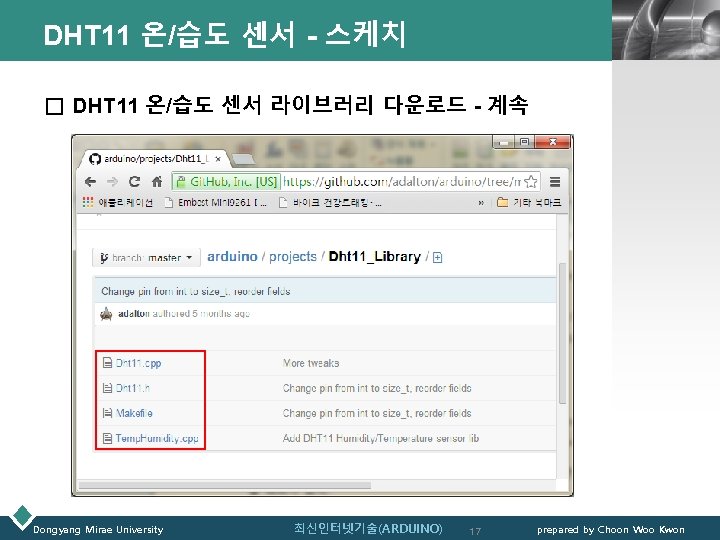Click the browser back arrow
720x540 pixels.
(90, 182)
